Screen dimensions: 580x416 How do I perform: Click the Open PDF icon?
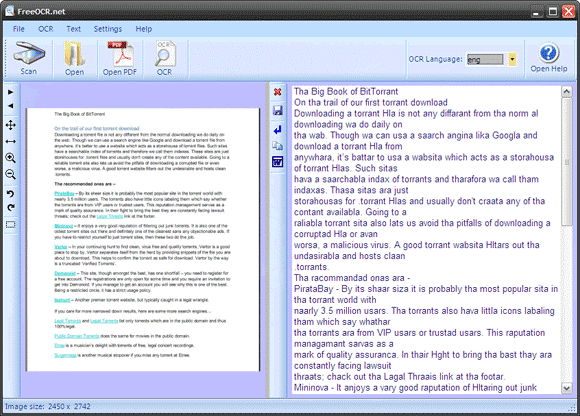(x=120, y=59)
